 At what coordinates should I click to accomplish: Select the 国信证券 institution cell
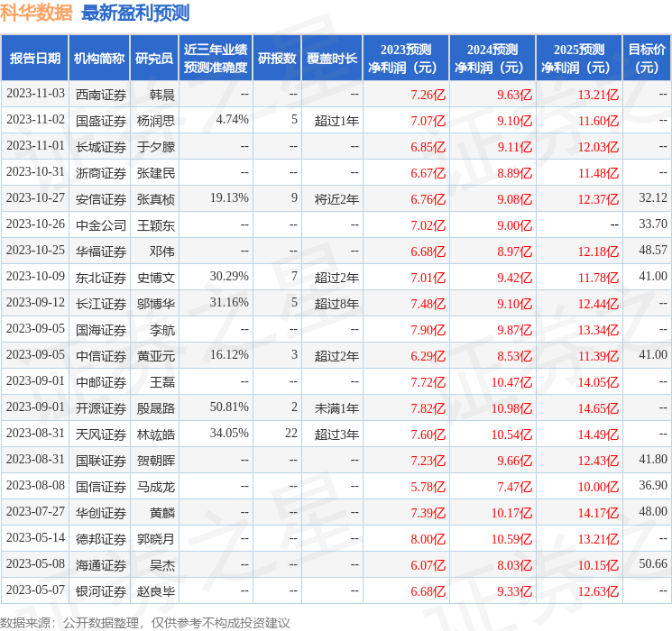pos(101,487)
